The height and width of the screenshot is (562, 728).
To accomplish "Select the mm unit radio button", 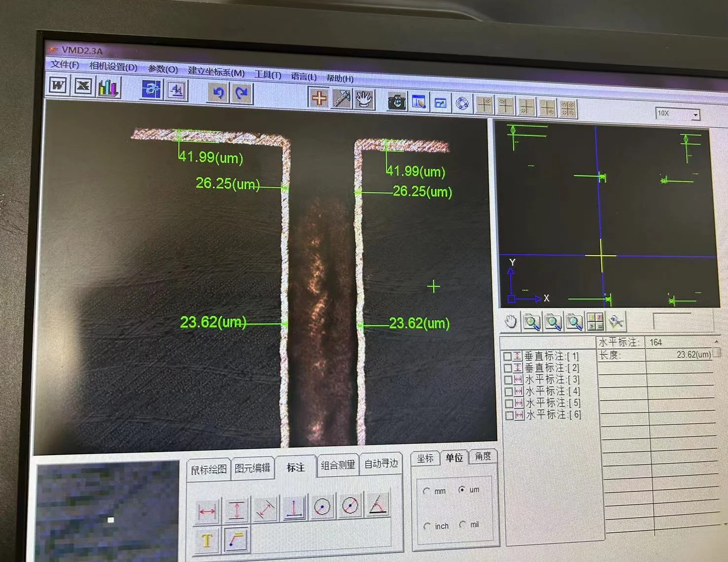I will pos(426,491).
